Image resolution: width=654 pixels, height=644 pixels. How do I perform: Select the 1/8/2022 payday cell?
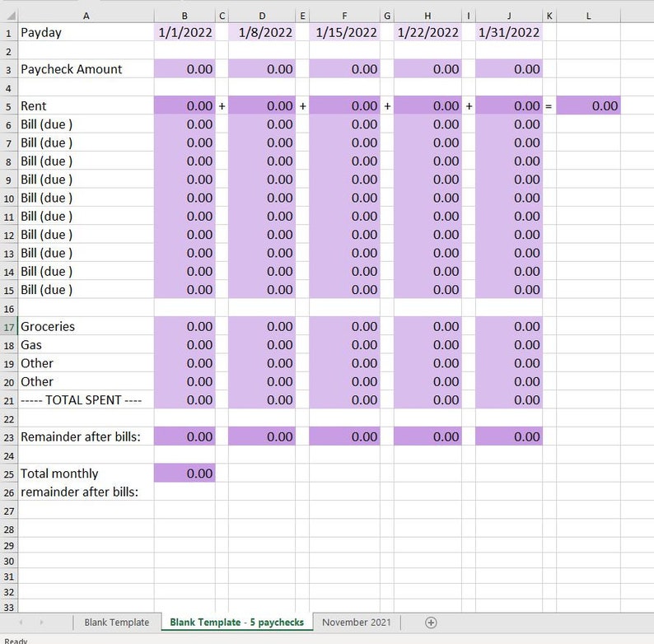click(x=262, y=33)
